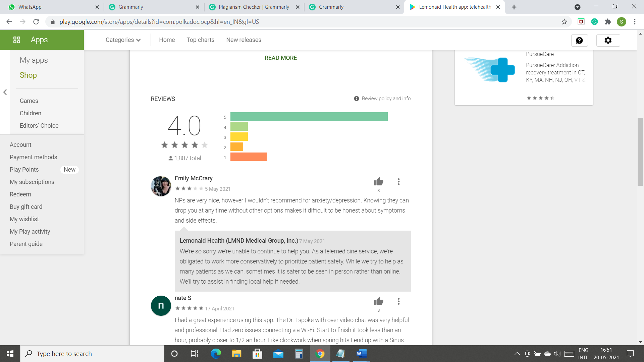Open Review policy and info link

point(386,99)
